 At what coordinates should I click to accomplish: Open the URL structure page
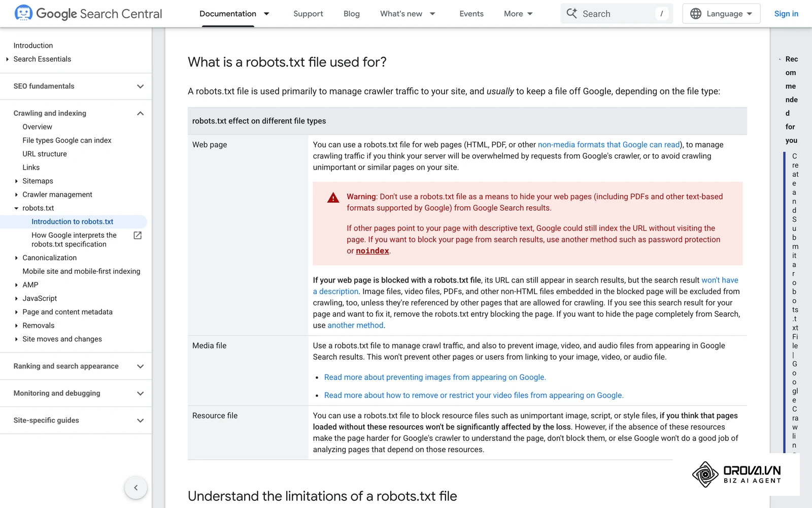[45, 154]
